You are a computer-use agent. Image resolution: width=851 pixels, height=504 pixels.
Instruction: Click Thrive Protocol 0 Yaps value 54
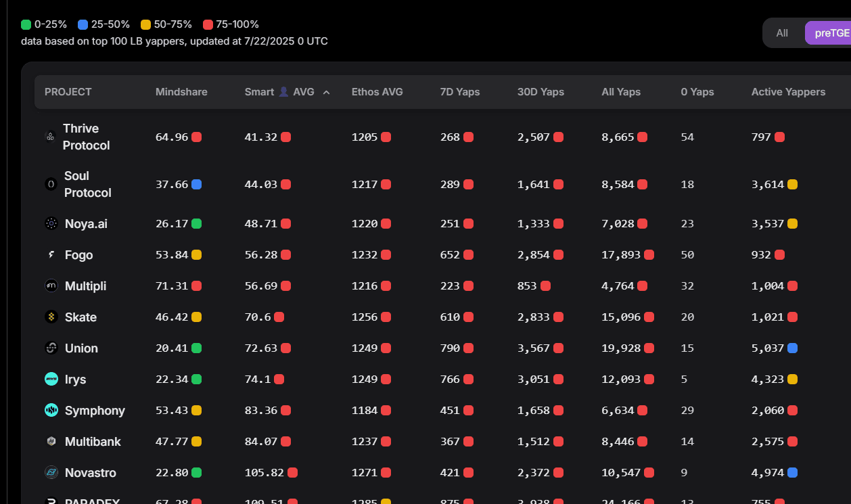pyautogui.click(x=688, y=137)
